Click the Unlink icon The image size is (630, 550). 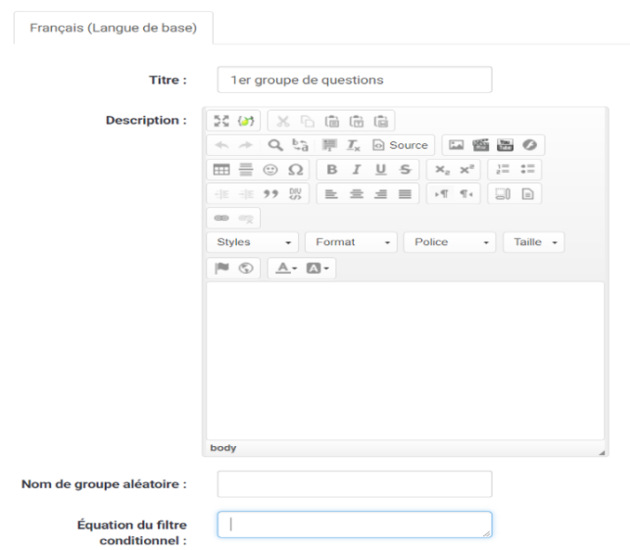tap(246, 218)
